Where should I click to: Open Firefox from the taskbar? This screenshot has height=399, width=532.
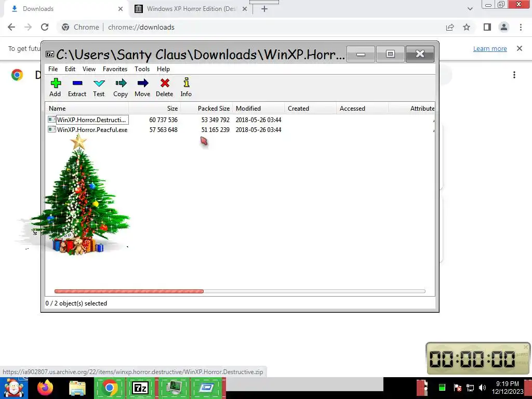point(45,388)
